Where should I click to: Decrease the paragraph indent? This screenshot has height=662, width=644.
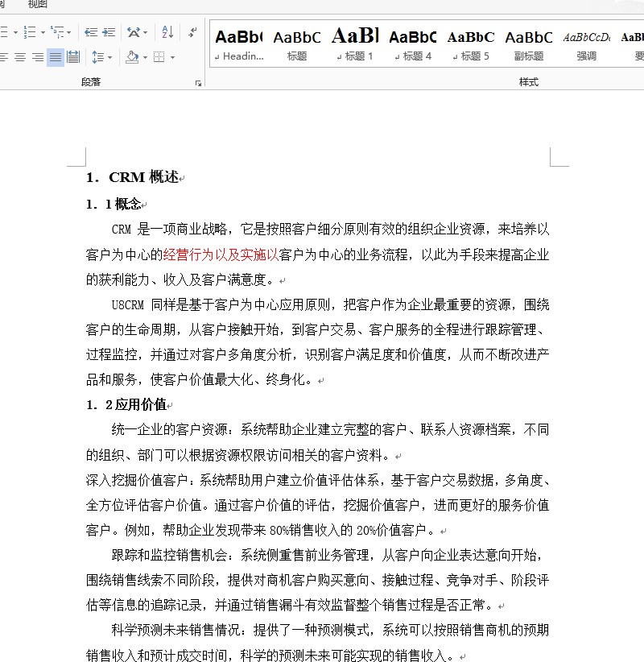point(91,32)
